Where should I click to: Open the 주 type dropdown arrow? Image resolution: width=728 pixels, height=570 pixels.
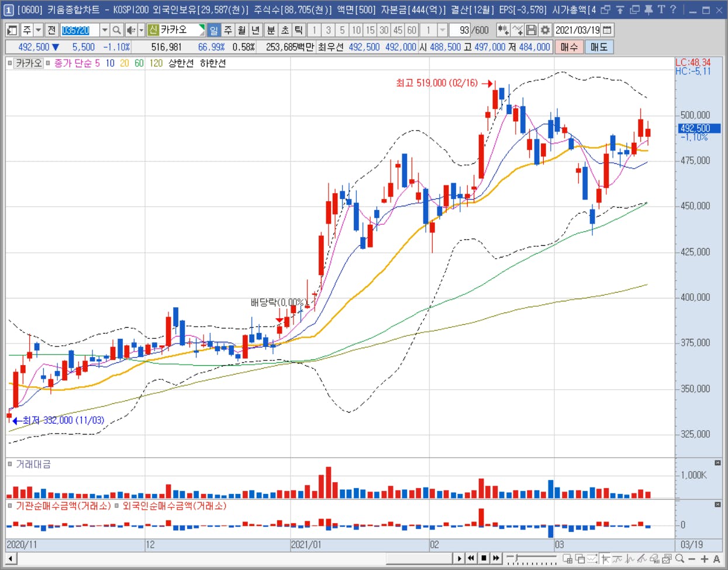(x=39, y=30)
